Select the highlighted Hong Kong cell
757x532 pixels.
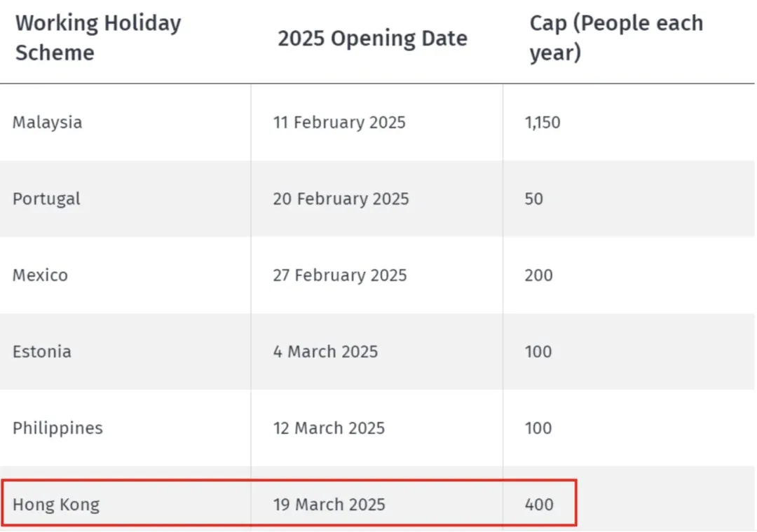56,505
